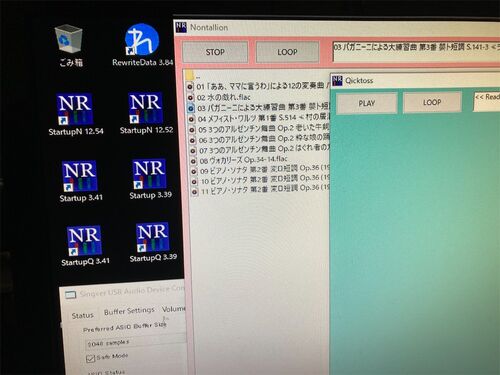The image size is (500, 375).
Task: Click the playing track icon for track 03
Action: click(x=191, y=108)
